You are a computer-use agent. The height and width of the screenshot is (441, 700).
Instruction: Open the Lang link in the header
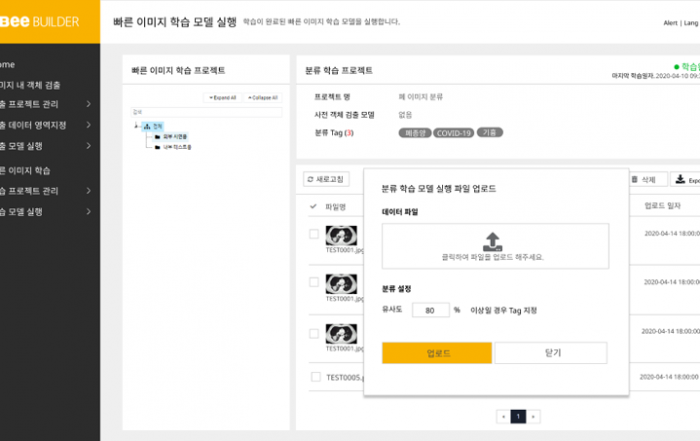(691, 23)
